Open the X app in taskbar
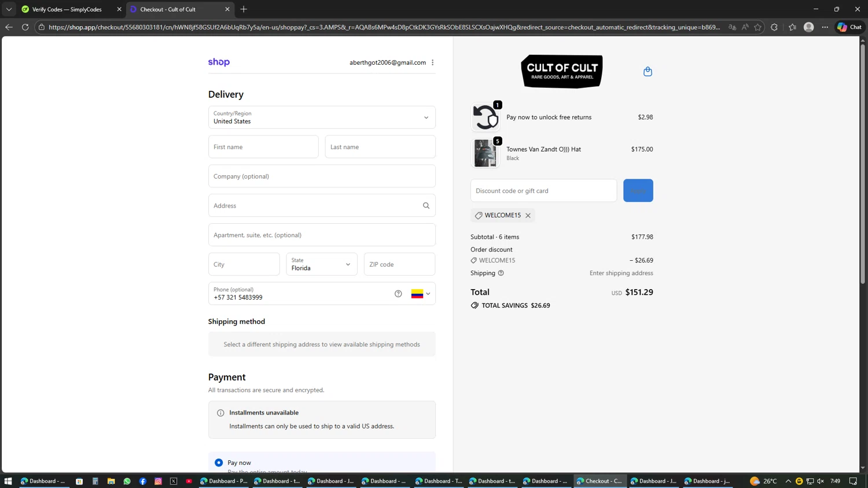Viewport: 868px width, 488px height. [174, 481]
